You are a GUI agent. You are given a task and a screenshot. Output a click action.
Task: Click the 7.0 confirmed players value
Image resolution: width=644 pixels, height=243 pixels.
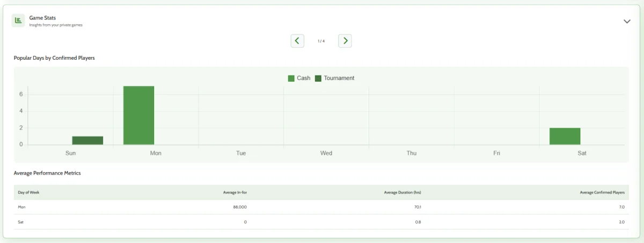pos(622,207)
